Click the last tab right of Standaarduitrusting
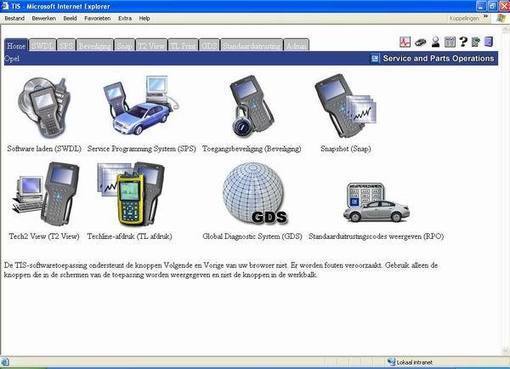Image resolution: width=510 pixels, height=369 pixels. tap(296, 45)
